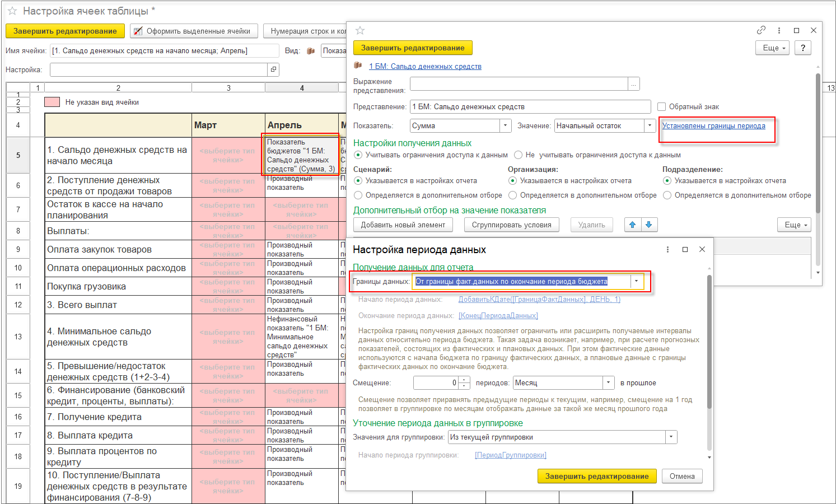This screenshot has height=504, width=836.
Task: Move the filter element down with the blue arrow
Action: (649, 225)
